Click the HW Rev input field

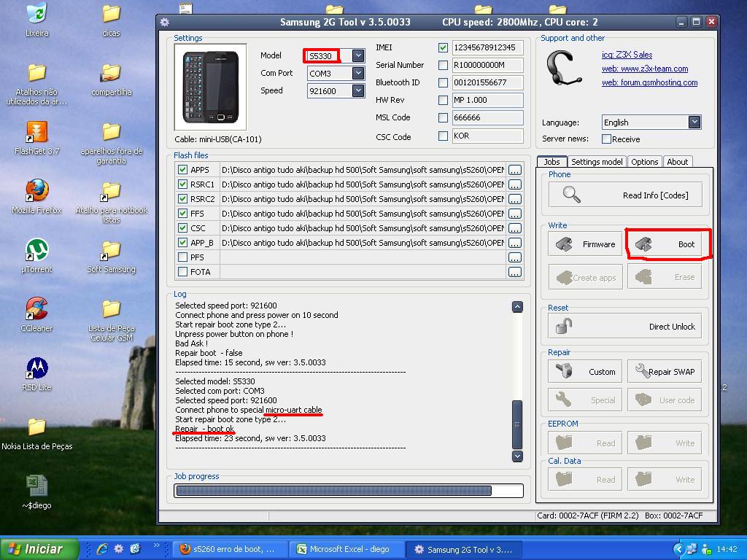(487, 100)
